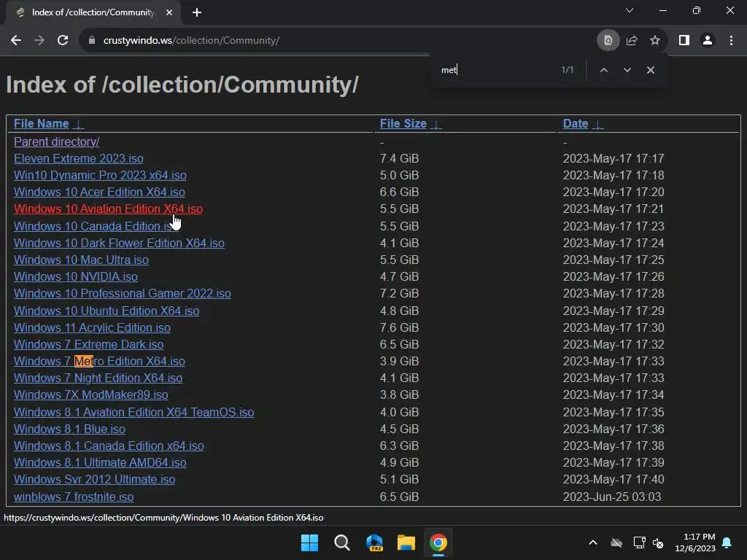Viewport: 747px width, 560px height.
Task: Open the Chrome three-dot menu
Action: pyautogui.click(x=731, y=41)
